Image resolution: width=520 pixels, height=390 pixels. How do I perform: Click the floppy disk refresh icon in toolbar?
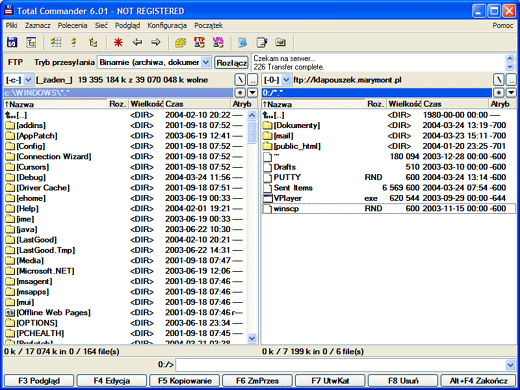click(x=12, y=42)
